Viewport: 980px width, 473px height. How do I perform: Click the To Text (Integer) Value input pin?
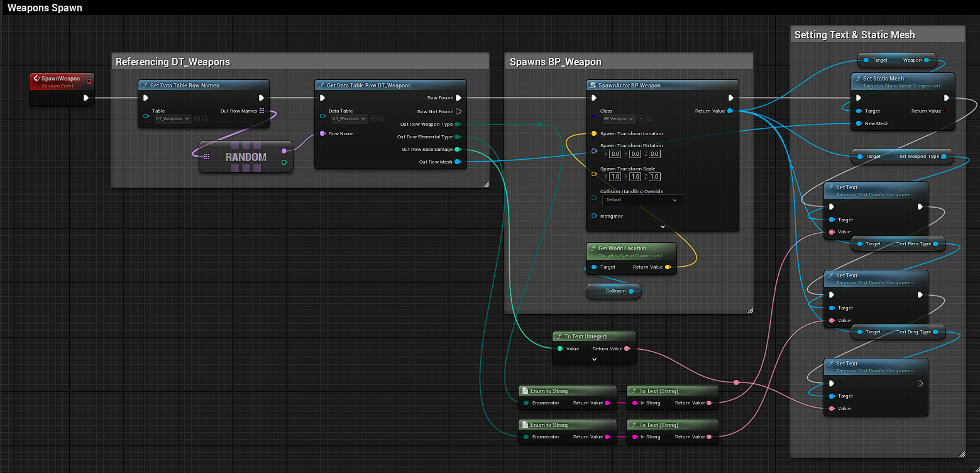point(560,348)
